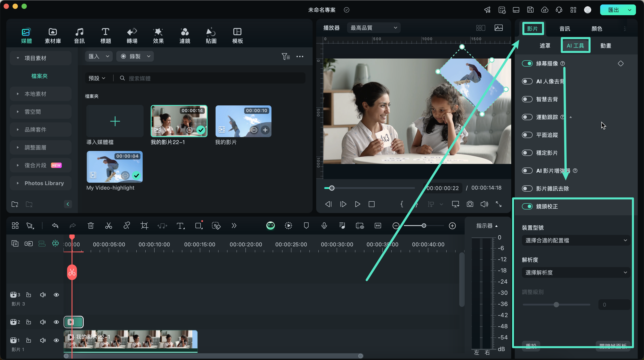Toggle the 穩定影片 switch

point(527,153)
